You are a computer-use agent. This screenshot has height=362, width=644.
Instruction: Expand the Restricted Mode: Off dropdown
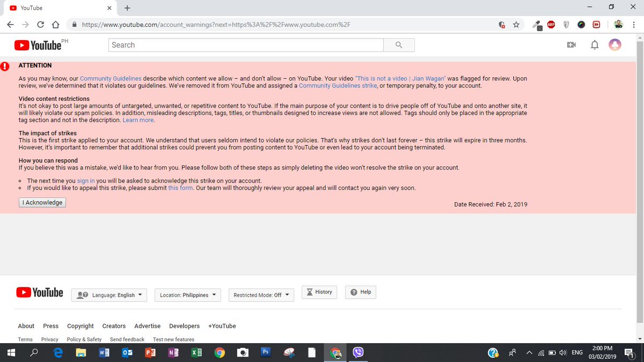click(x=261, y=295)
